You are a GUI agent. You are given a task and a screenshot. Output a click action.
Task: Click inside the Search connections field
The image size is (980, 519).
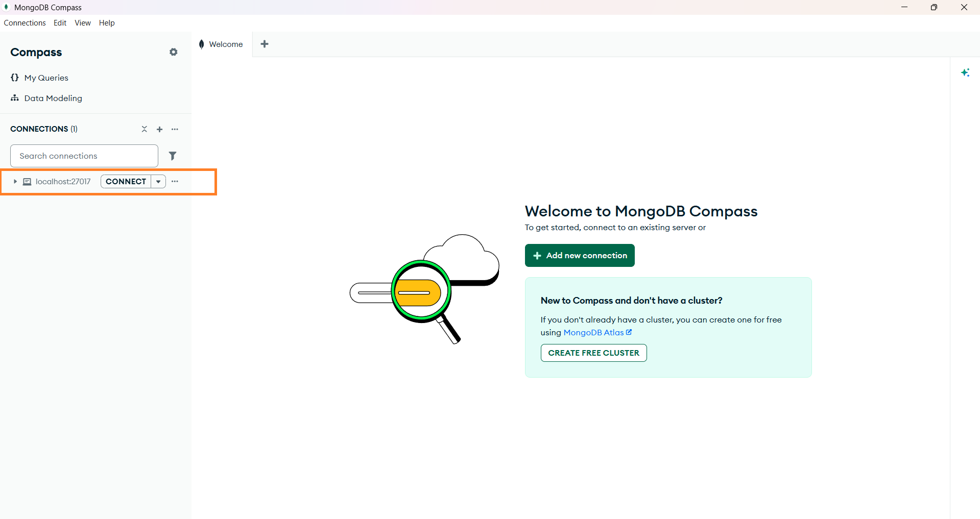click(x=83, y=156)
